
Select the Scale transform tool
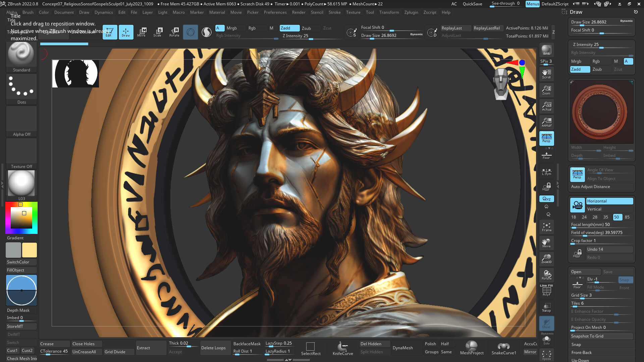pyautogui.click(x=157, y=32)
